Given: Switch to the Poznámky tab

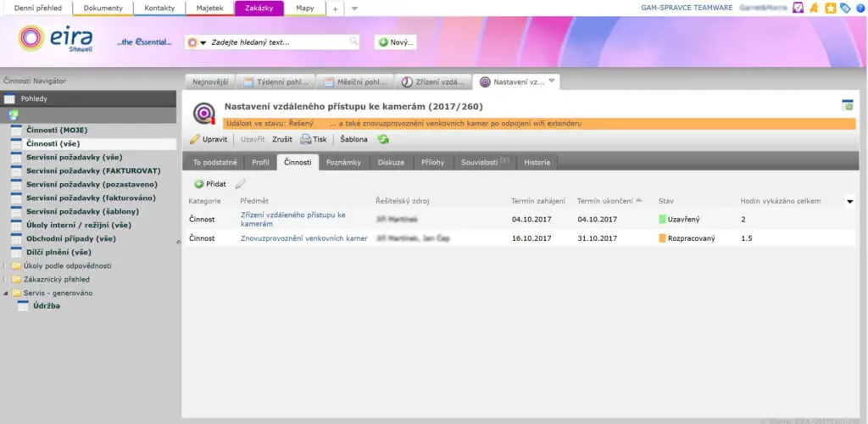Looking at the screenshot, I should point(345,161).
